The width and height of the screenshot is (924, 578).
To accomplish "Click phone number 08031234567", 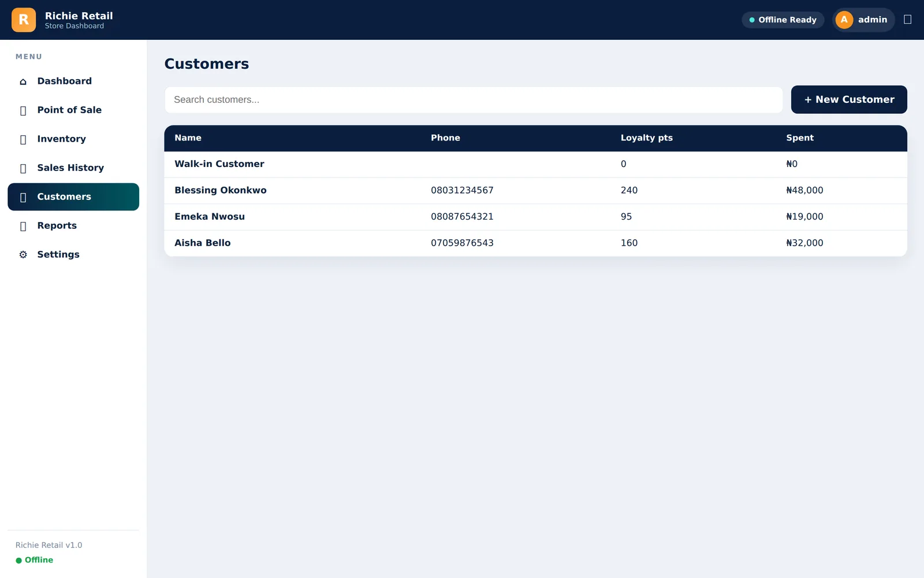I will [462, 190].
